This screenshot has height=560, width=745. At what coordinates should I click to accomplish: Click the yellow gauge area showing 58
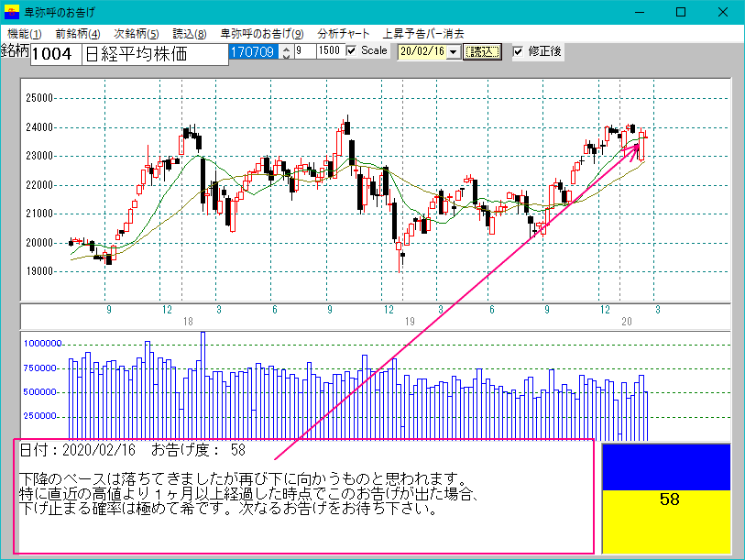[666, 522]
